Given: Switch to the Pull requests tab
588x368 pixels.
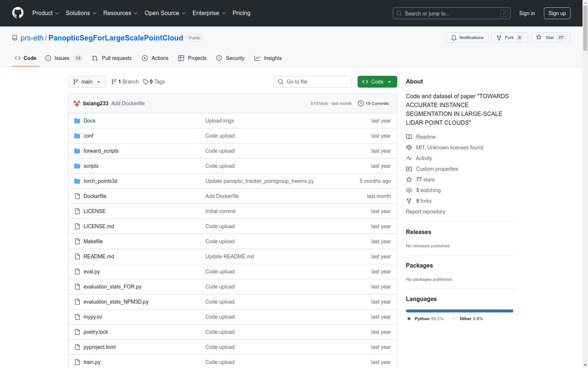Looking at the screenshot, I should click(112, 58).
